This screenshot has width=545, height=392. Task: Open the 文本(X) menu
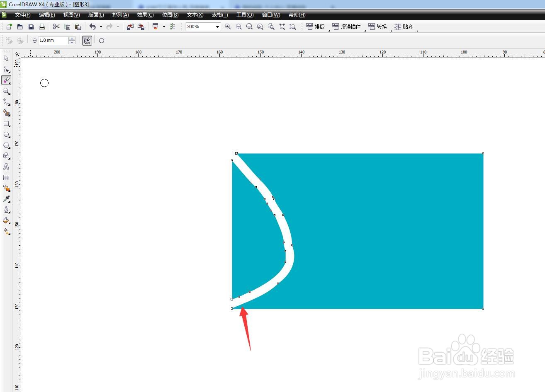(x=195, y=15)
